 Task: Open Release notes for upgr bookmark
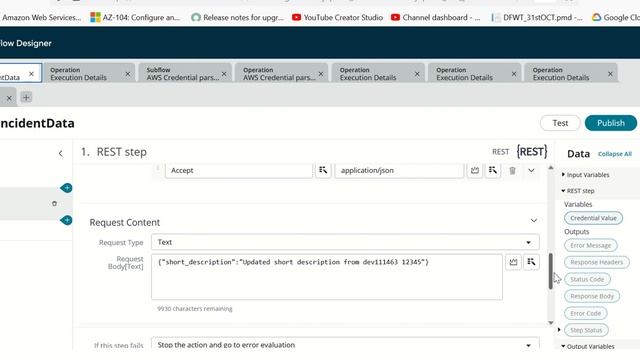pyautogui.click(x=238, y=18)
